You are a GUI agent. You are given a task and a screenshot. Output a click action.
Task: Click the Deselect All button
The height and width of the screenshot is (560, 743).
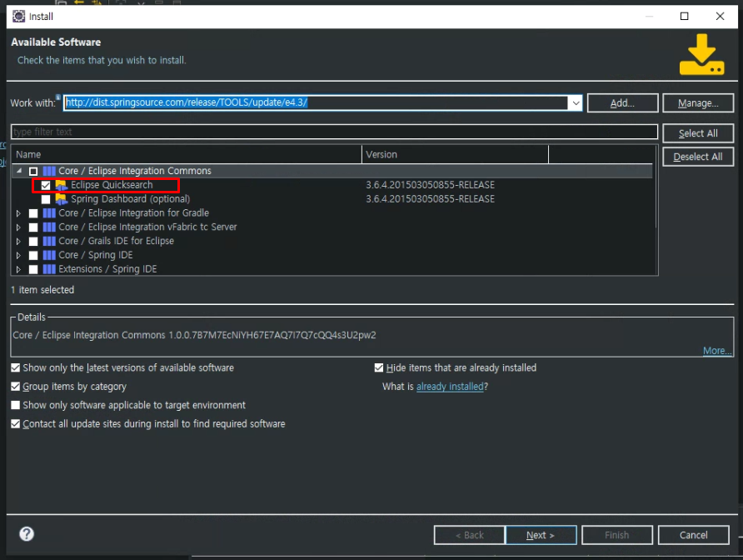[698, 157]
